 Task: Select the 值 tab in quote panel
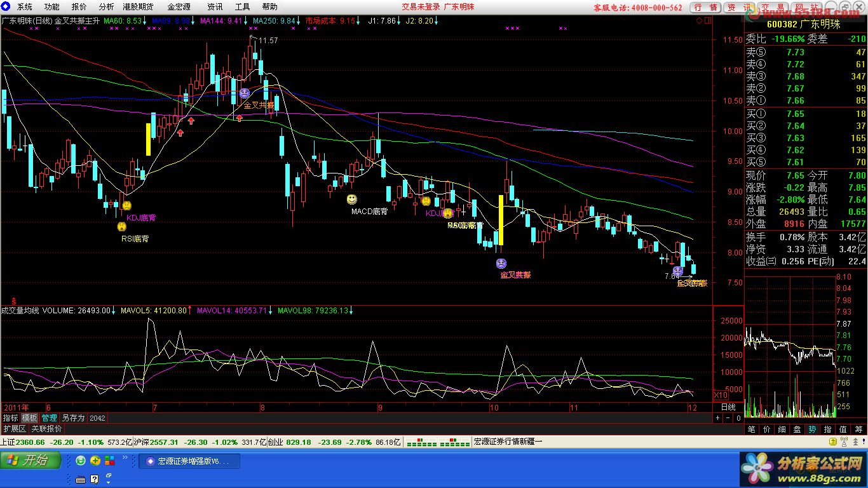(843, 430)
